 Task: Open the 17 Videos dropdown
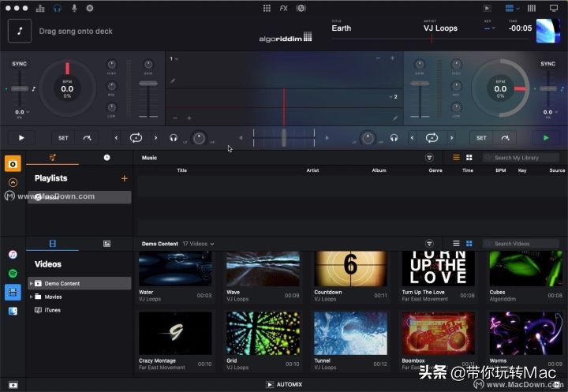point(199,244)
